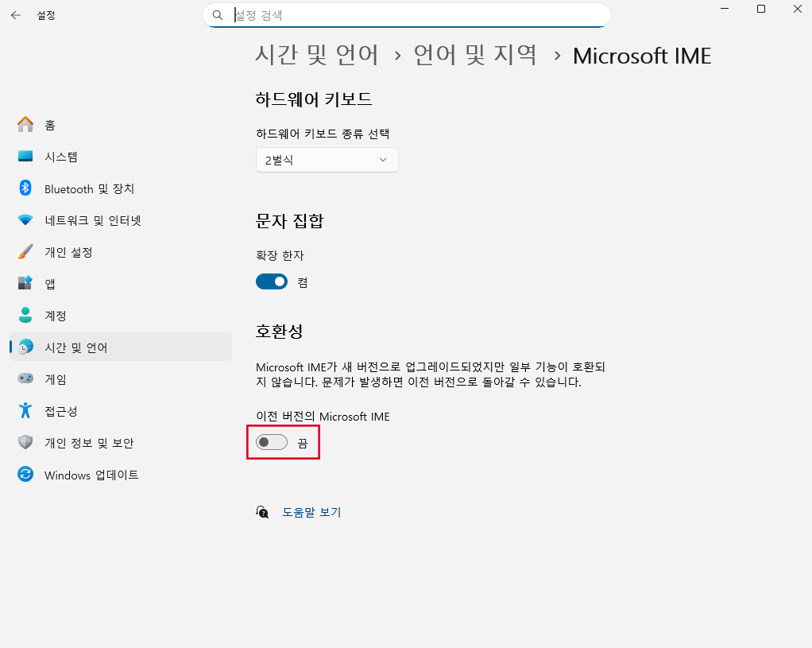Screen dimensions: 812x648
Task: Select 시간 및 언어 sidebar item
Action: pos(121,347)
